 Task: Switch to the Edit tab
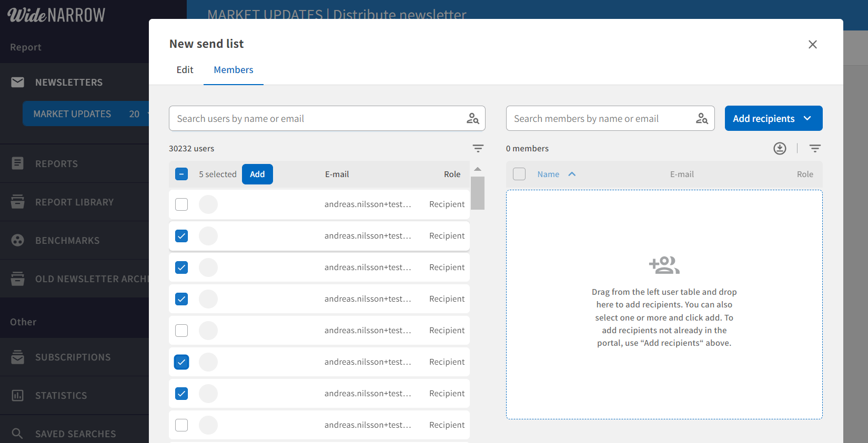click(x=185, y=70)
